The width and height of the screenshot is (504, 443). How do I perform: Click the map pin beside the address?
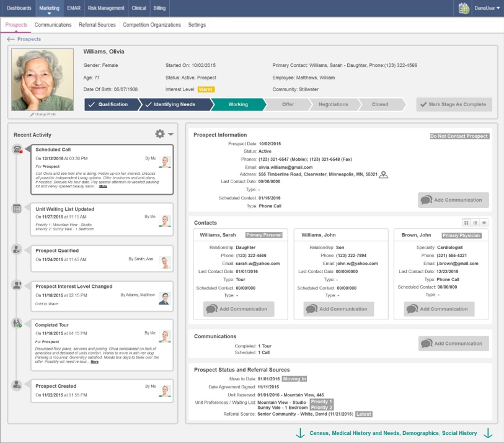pyautogui.click(x=384, y=175)
